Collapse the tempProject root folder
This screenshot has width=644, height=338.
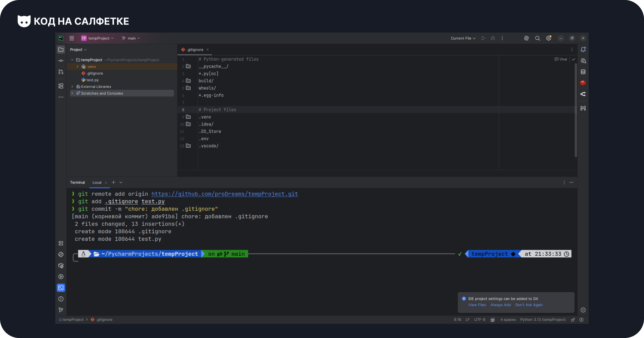click(x=72, y=60)
